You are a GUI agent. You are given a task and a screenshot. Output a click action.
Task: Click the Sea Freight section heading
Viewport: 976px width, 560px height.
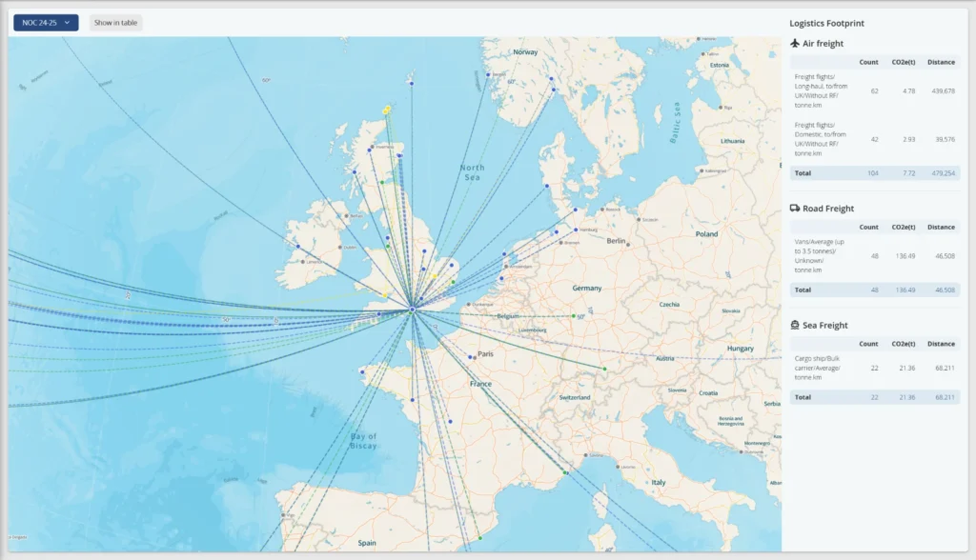click(x=824, y=326)
